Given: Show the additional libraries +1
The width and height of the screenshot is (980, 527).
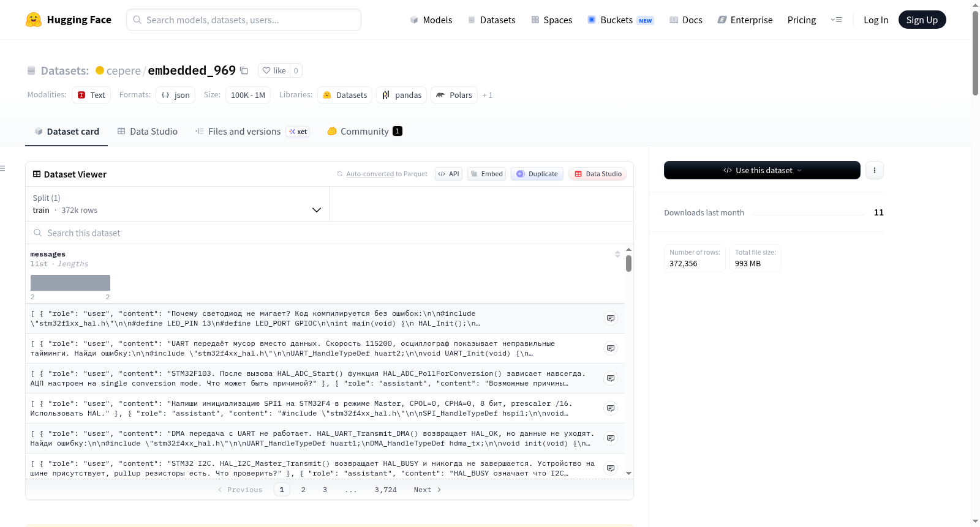Looking at the screenshot, I should coord(488,95).
